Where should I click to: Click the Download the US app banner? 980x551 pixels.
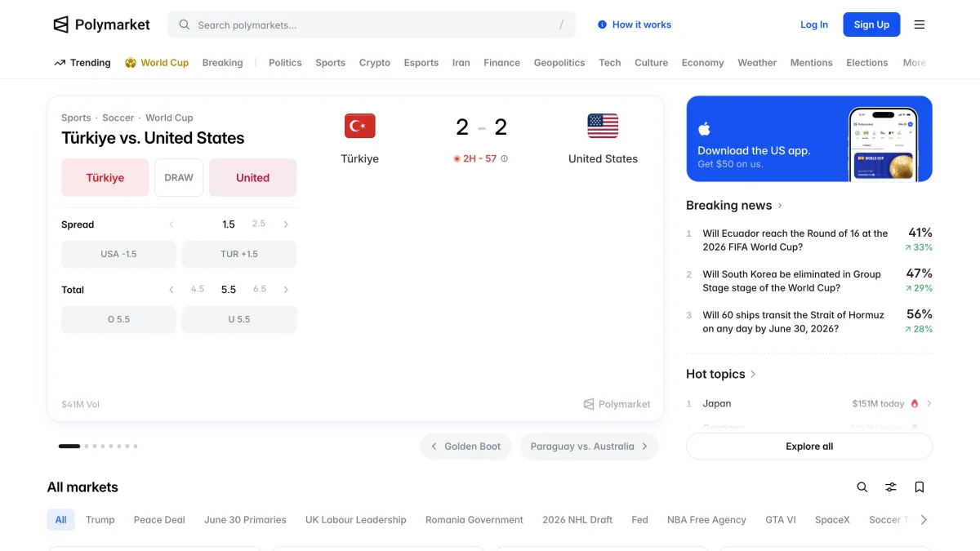click(x=809, y=139)
